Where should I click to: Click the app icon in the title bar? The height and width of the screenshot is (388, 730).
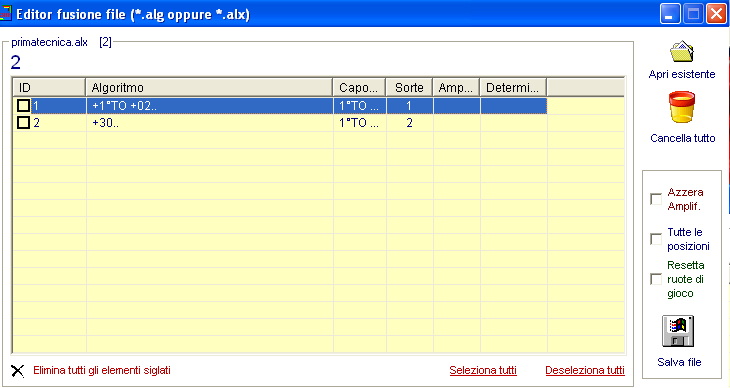5,13
